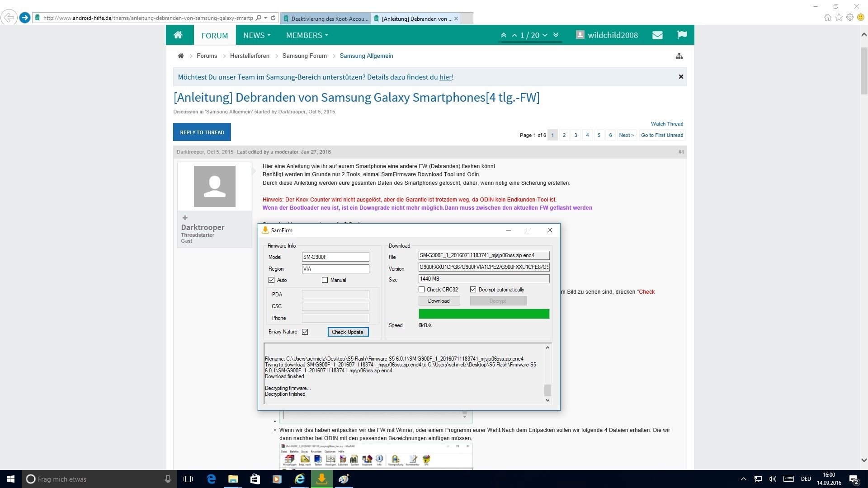This screenshot has height=488, width=868.
Task: Go to next post with single down arrow
Action: tap(545, 35)
